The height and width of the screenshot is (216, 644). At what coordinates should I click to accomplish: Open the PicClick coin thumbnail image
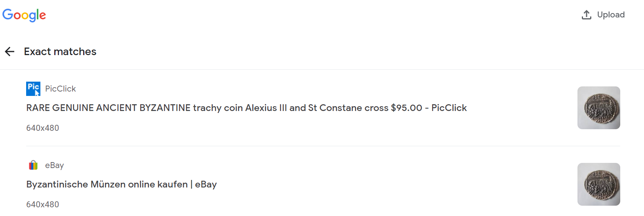coord(599,108)
